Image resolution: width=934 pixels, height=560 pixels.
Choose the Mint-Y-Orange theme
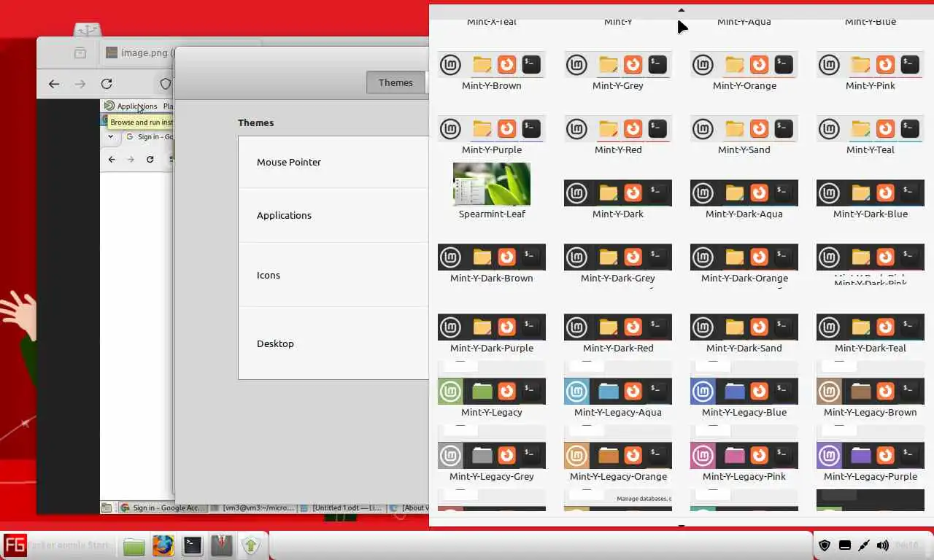pyautogui.click(x=744, y=65)
